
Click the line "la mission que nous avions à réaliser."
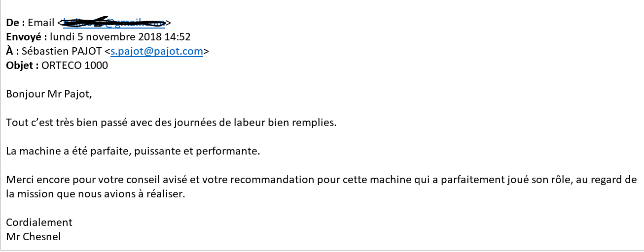96,194
